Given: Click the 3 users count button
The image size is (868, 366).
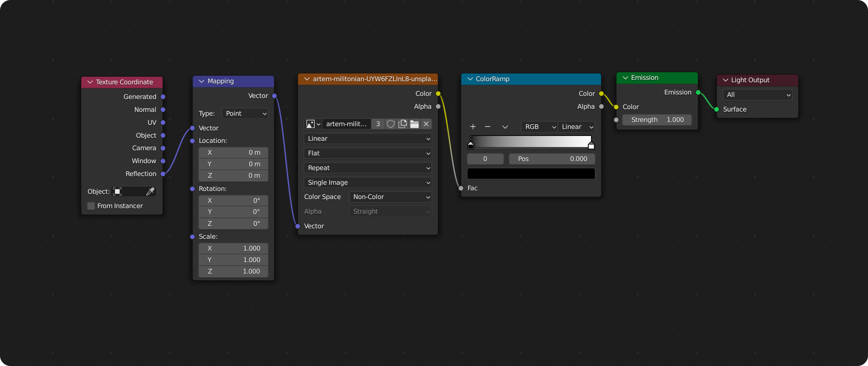Looking at the screenshot, I should (x=378, y=124).
